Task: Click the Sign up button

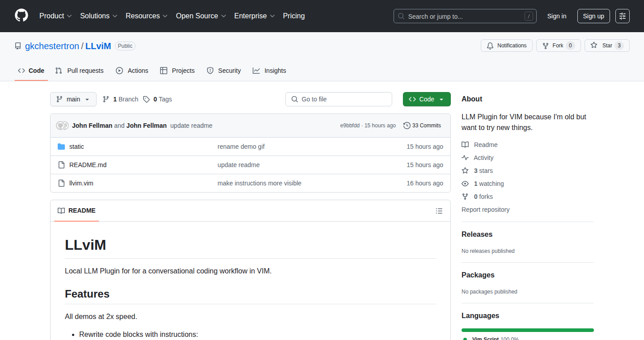Action: click(x=593, y=16)
